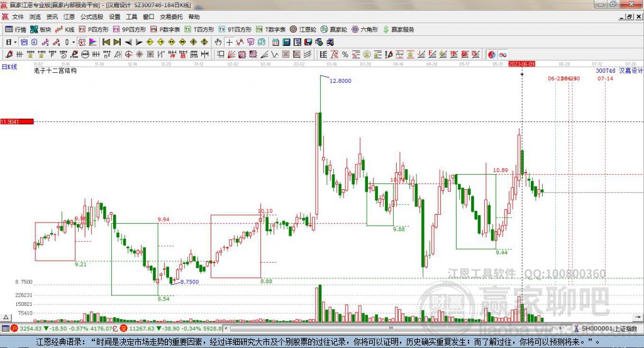This screenshot has width=644, height=348.
Task: Click the right arrow button beside the chart
Action: click(638, 317)
